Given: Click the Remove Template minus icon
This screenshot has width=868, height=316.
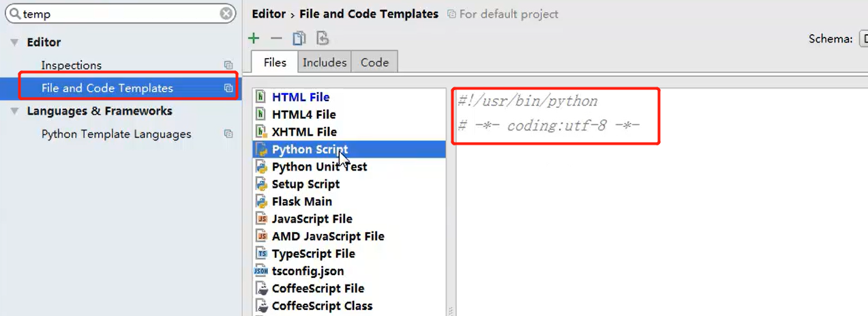Looking at the screenshot, I should pos(276,39).
